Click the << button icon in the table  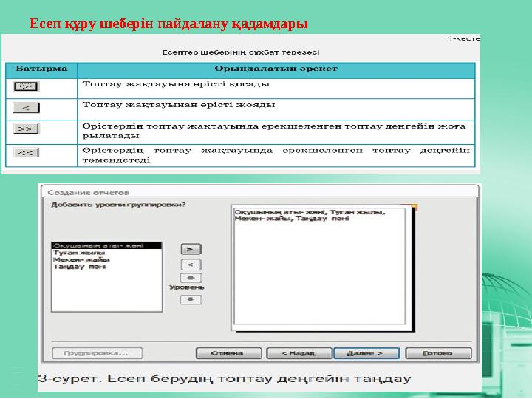point(26,153)
